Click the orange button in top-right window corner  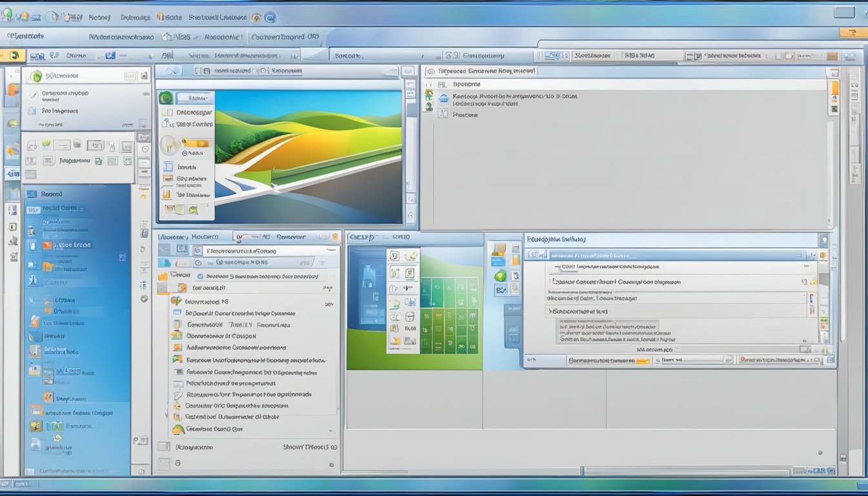point(852,32)
